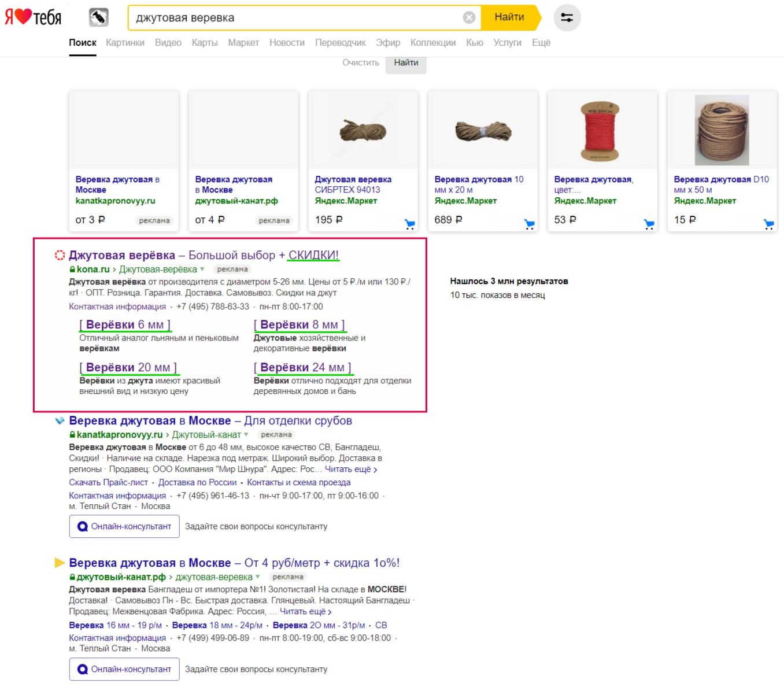Click the lock icon beside kanatkapronovyy.ru

coord(72,435)
